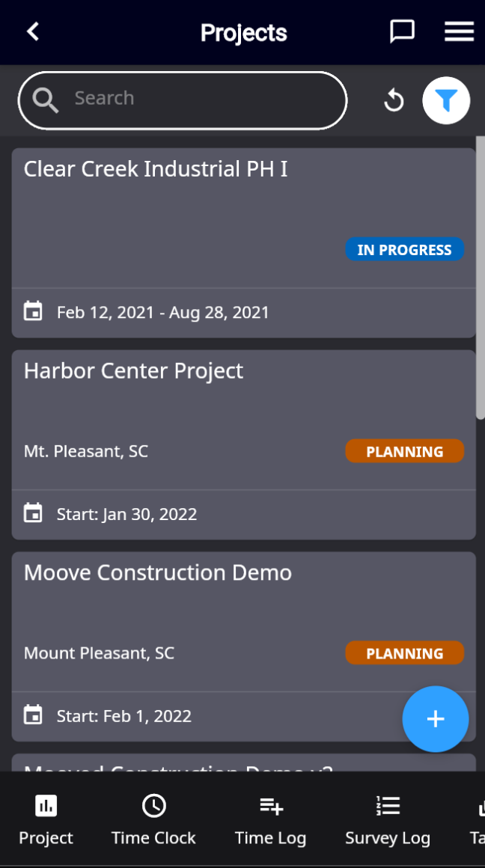485x868 pixels.
Task: Switch to the Time Clock tab
Action: tap(154, 819)
